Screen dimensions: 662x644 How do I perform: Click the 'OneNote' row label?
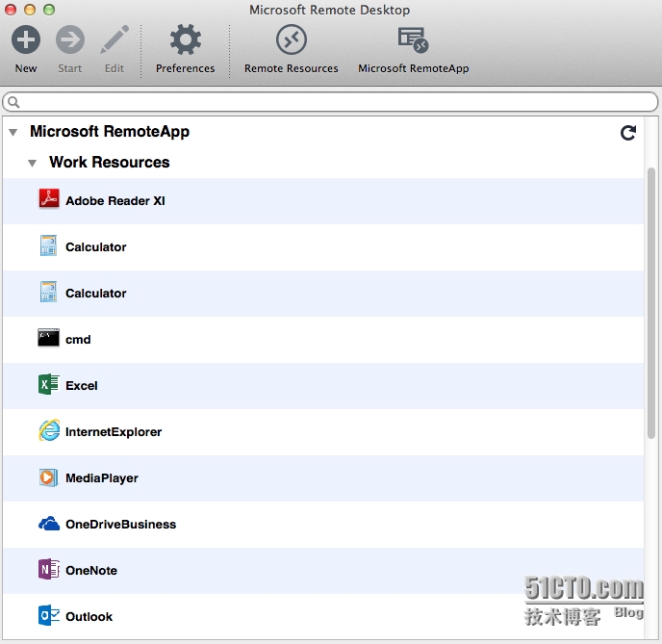click(x=91, y=571)
